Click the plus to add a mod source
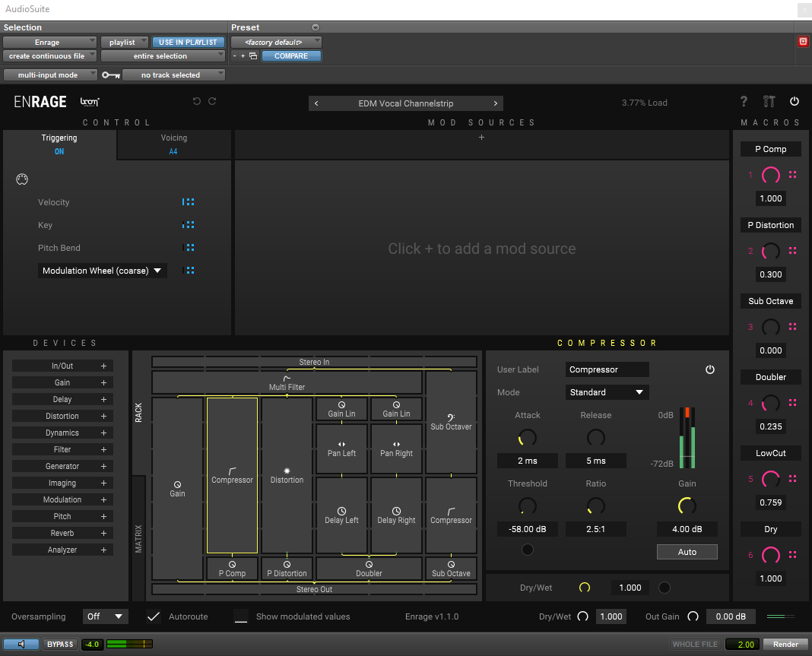 click(481, 138)
